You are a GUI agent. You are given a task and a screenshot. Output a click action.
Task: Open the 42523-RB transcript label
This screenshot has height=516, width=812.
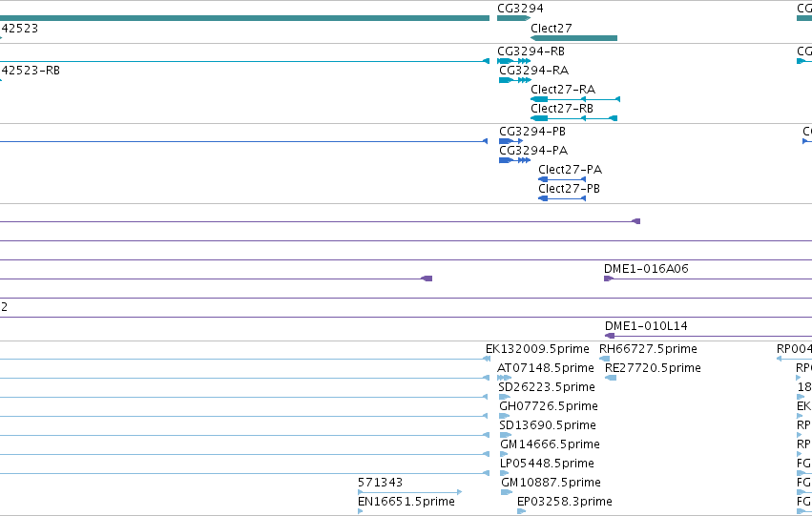(x=30, y=71)
